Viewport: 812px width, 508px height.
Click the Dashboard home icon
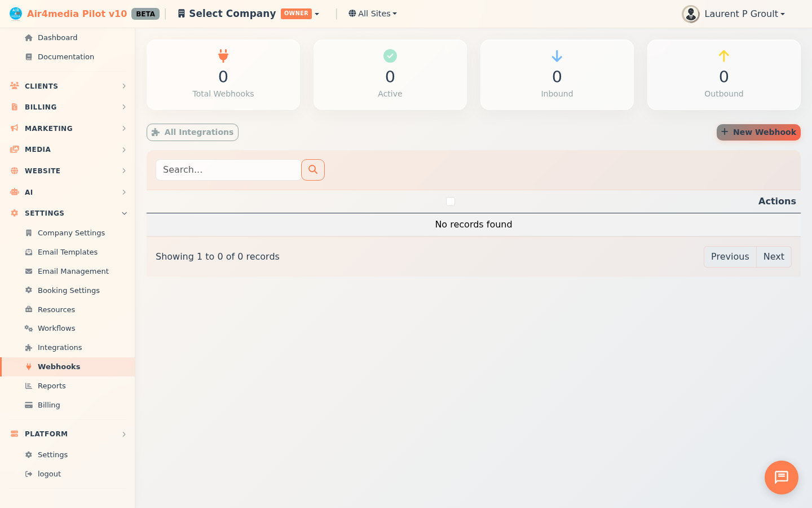tap(28, 37)
